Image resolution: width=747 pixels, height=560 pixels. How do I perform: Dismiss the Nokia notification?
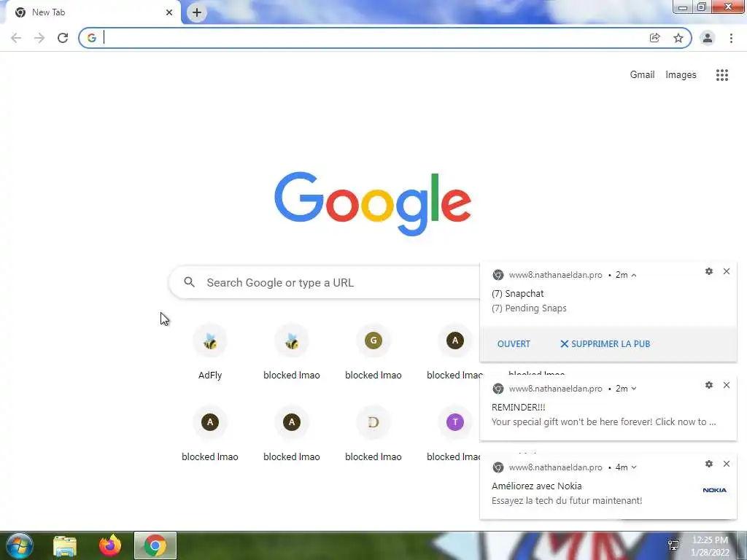[727, 464]
